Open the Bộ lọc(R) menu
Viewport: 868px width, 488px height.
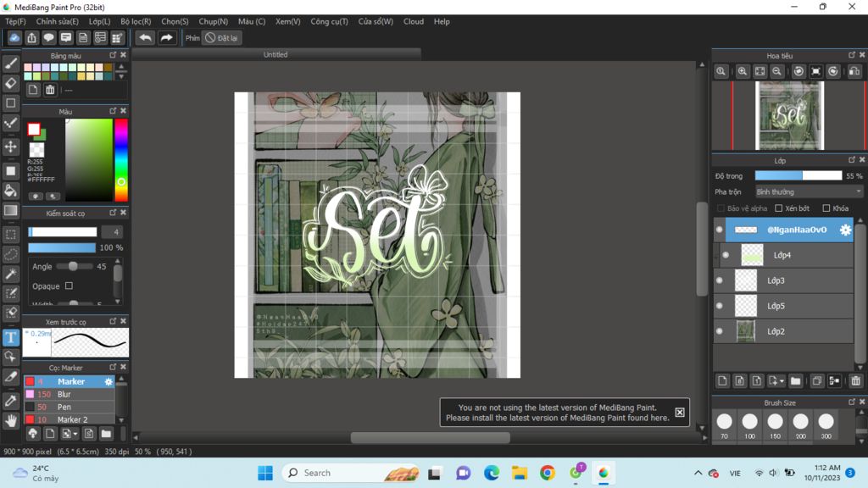click(136, 21)
